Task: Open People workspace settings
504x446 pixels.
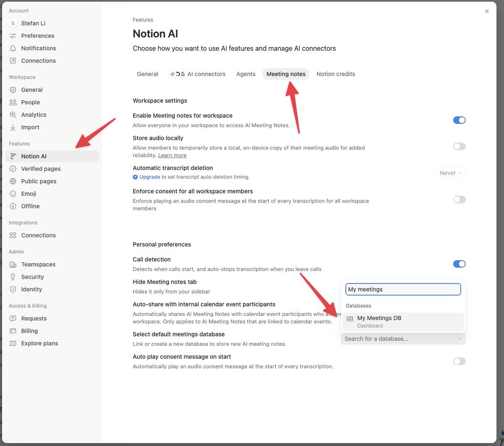Action: pyautogui.click(x=52, y=102)
